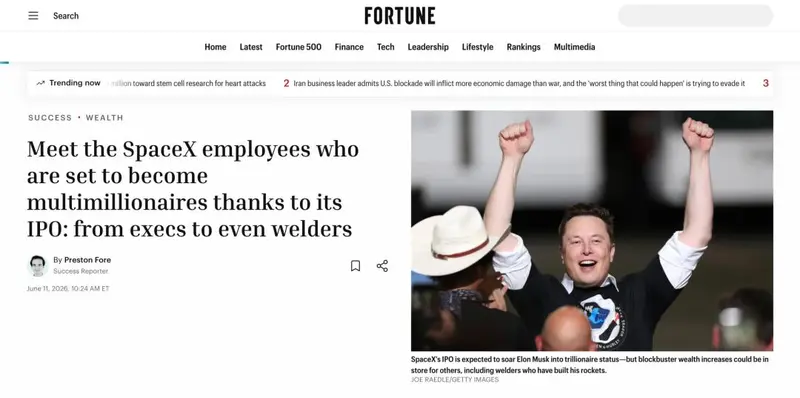This screenshot has width=800, height=398.
Task: Open the hamburger menu icon
Action: [x=33, y=16]
